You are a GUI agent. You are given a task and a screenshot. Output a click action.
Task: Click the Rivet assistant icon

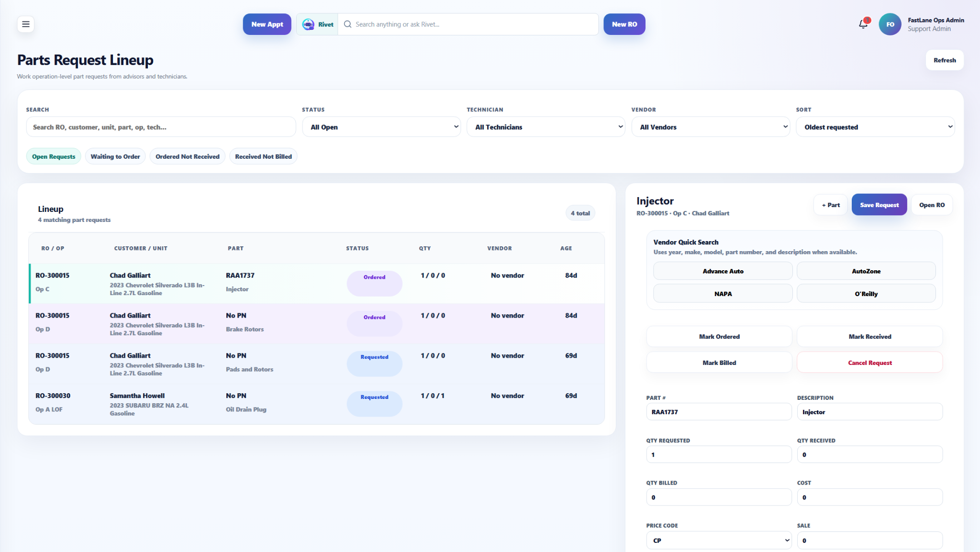(309, 24)
